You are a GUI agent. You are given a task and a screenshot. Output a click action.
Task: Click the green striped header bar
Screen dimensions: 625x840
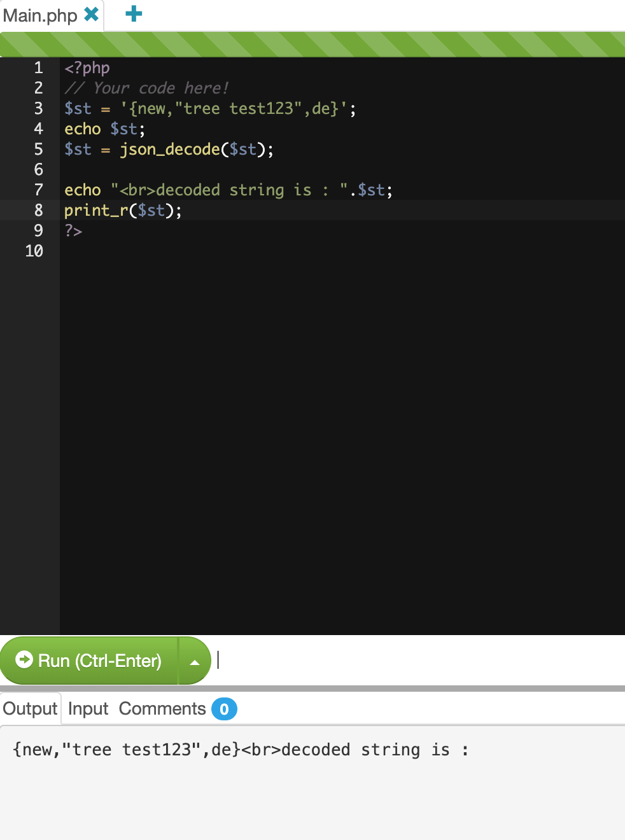pos(312,45)
